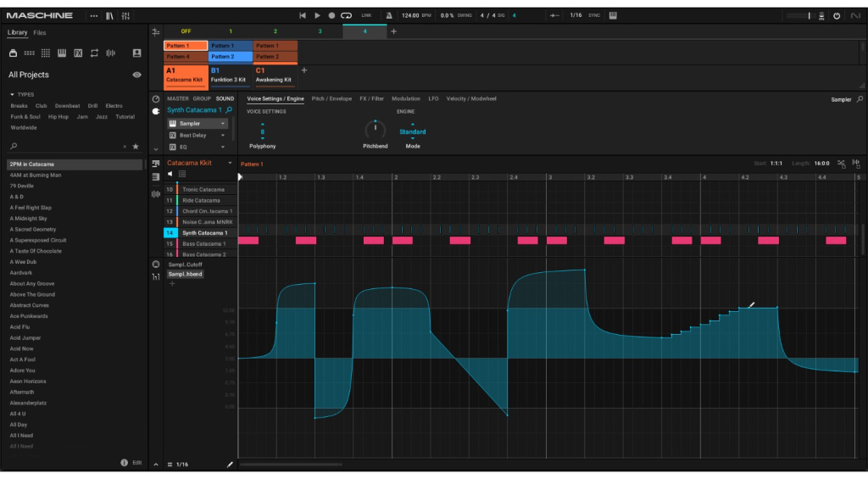Expand plug-in list with down chevron
This screenshot has width=868, height=479.
point(156,149)
